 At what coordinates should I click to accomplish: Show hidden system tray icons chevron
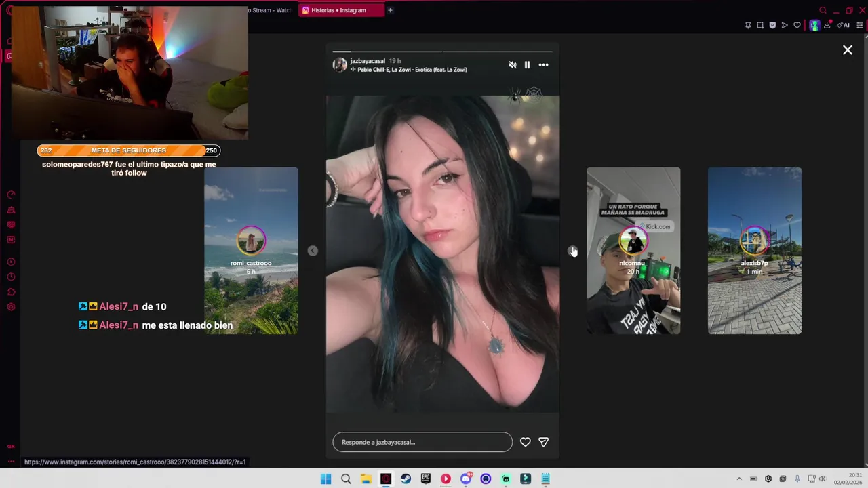click(x=739, y=479)
